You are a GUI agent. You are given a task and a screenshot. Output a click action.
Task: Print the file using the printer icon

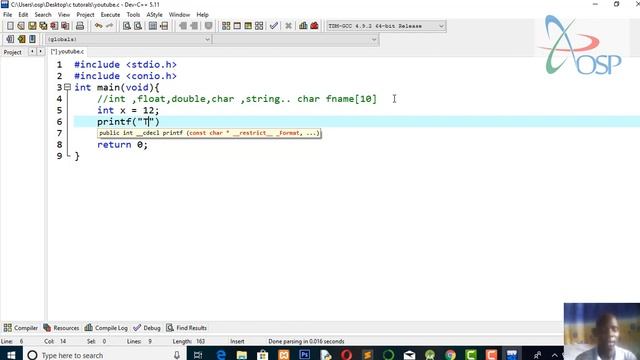point(80,26)
